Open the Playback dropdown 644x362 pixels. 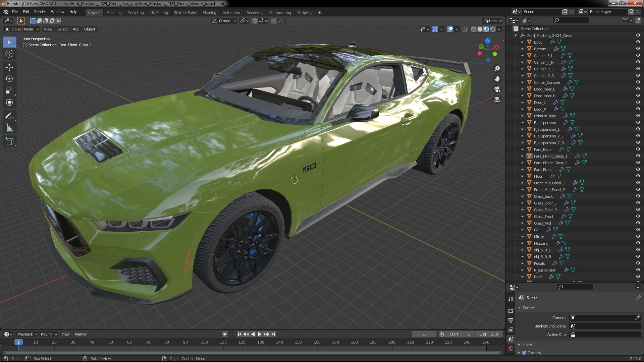click(27, 334)
